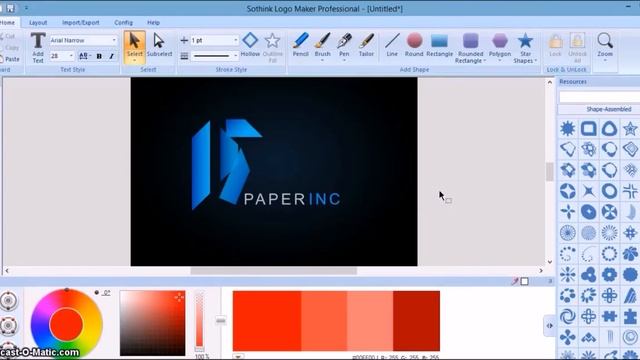Adjust the vertical opacity slider

pyautogui.click(x=199, y=320)
